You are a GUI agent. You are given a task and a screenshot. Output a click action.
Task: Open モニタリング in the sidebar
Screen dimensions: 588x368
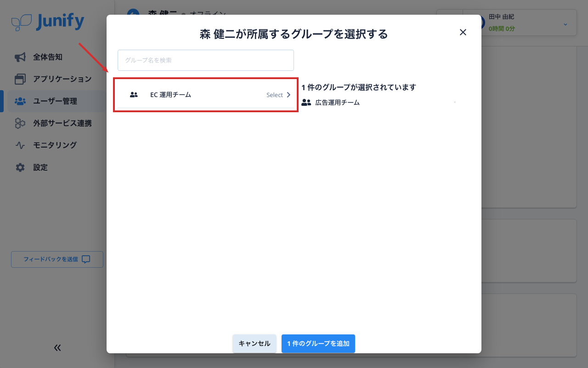point(55,145)
